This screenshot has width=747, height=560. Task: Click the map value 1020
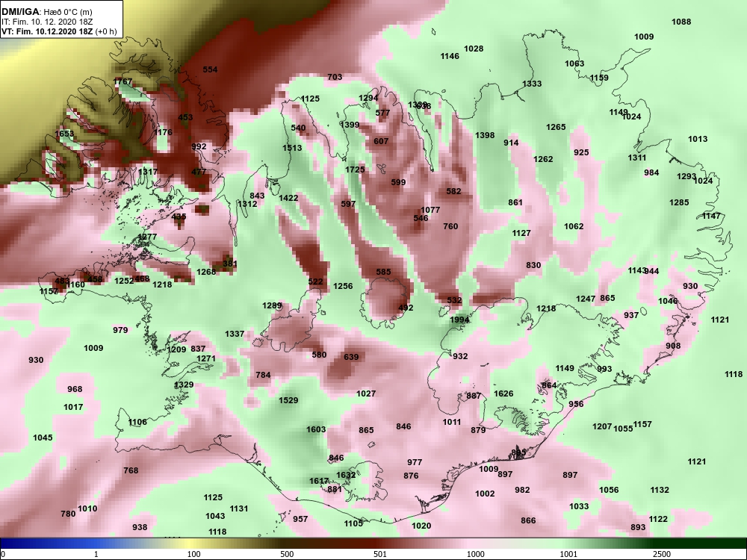421,526
